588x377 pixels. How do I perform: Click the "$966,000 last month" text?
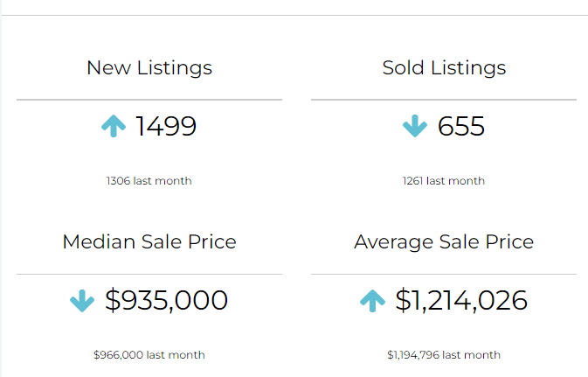[x=149, y=355]
